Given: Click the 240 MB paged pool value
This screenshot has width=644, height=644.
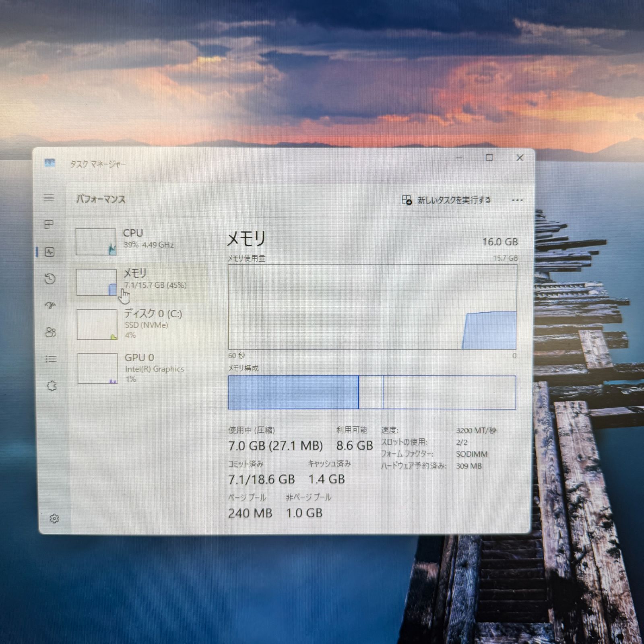Looking at the screenshot, I should (x=250, y=513).
